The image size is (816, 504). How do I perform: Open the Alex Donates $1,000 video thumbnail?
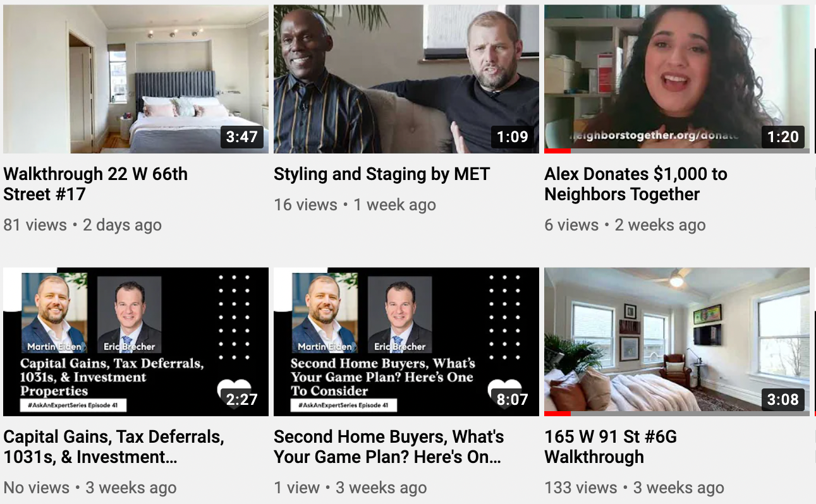point(677,79)
